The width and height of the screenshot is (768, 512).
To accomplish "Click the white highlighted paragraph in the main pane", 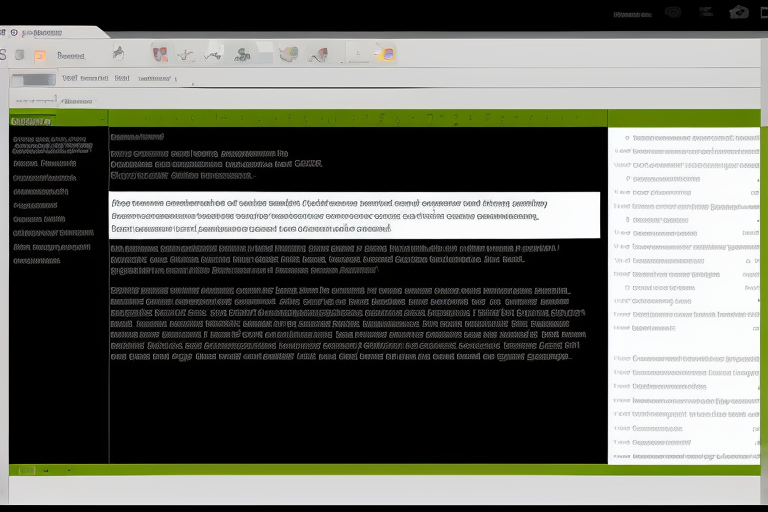I will coord(354,214).
